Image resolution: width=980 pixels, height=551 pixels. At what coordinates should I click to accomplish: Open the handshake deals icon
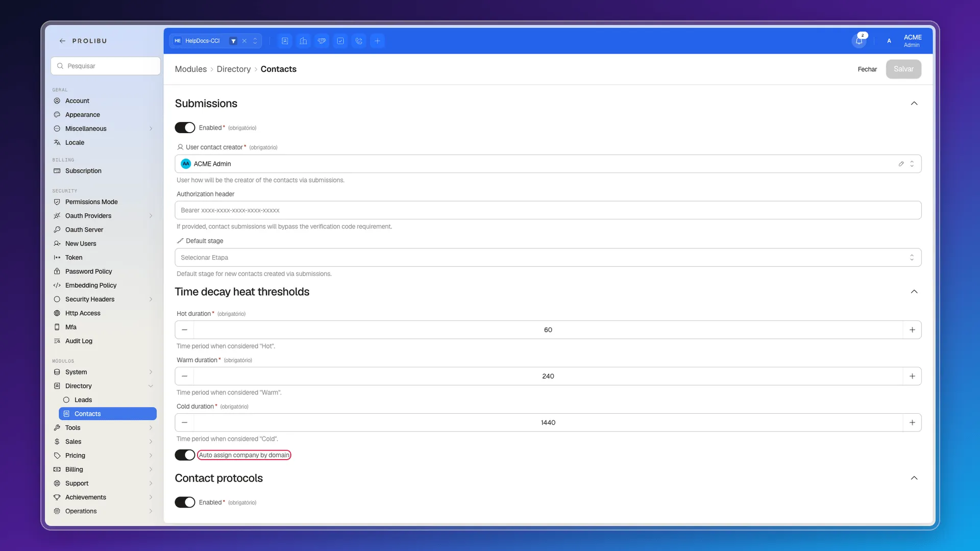322,41
